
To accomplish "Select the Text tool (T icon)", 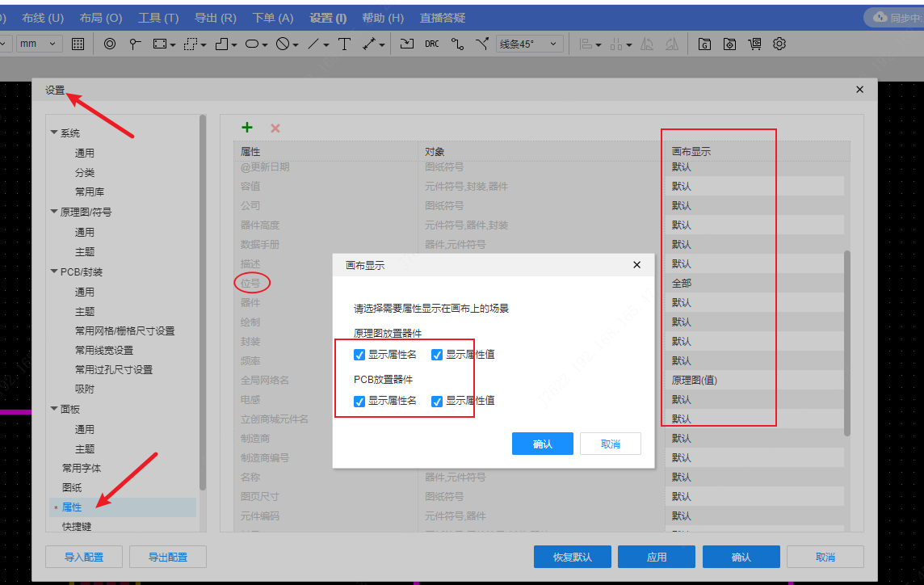I will coord(344,44).
